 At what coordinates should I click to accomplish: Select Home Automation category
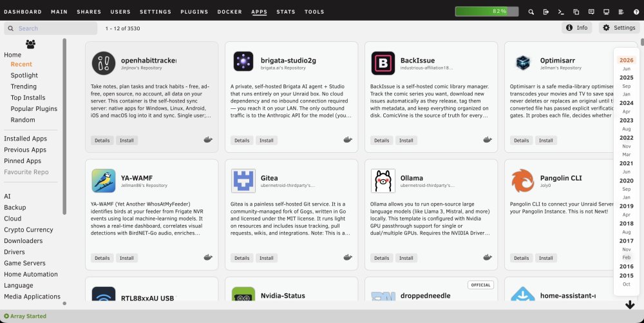(31, 274)
